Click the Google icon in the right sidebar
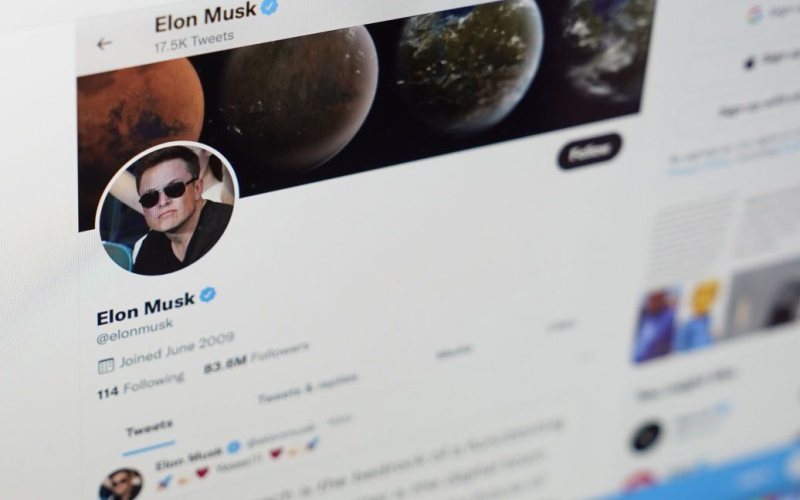The image size is (800, 500). (754, 15)
